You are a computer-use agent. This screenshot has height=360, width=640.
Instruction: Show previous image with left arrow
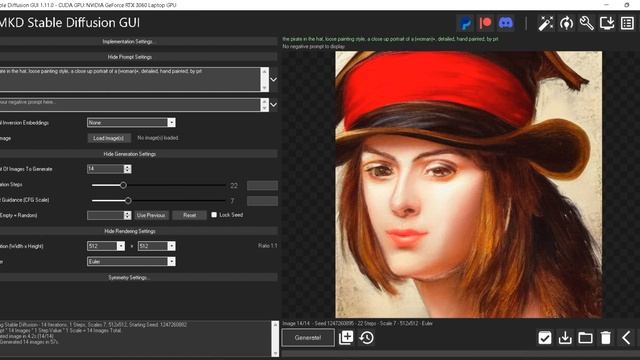626,338
